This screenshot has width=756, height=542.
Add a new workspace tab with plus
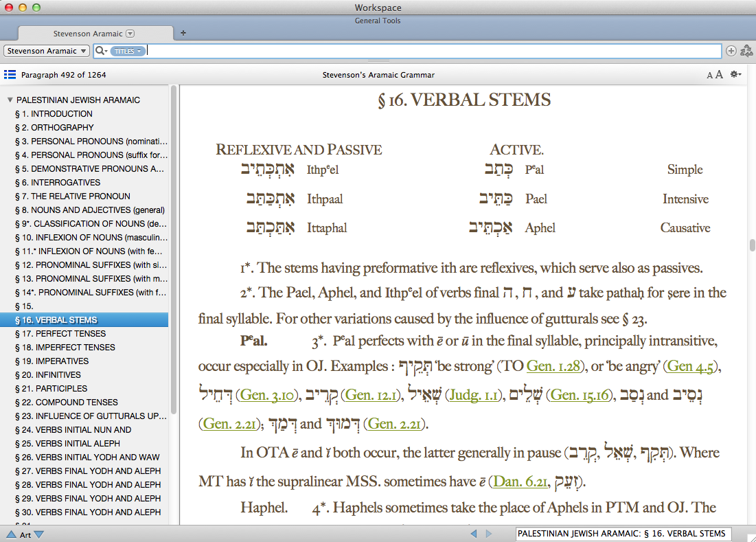(183, 33)
